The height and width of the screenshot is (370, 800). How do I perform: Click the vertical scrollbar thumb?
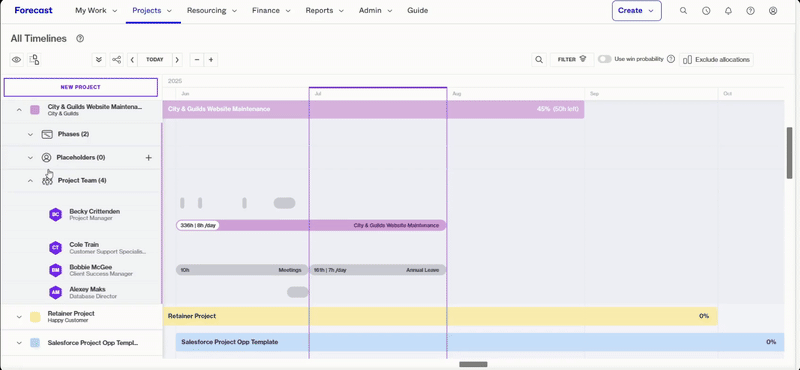[x=789, y=152]
